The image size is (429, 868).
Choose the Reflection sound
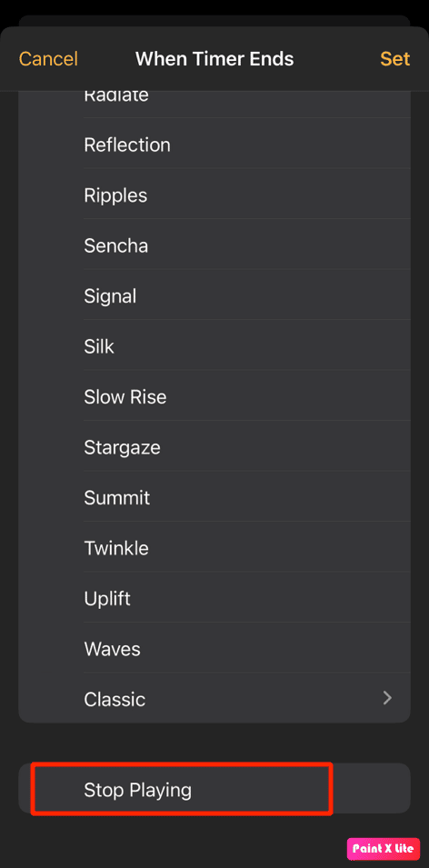pos(214,145)
